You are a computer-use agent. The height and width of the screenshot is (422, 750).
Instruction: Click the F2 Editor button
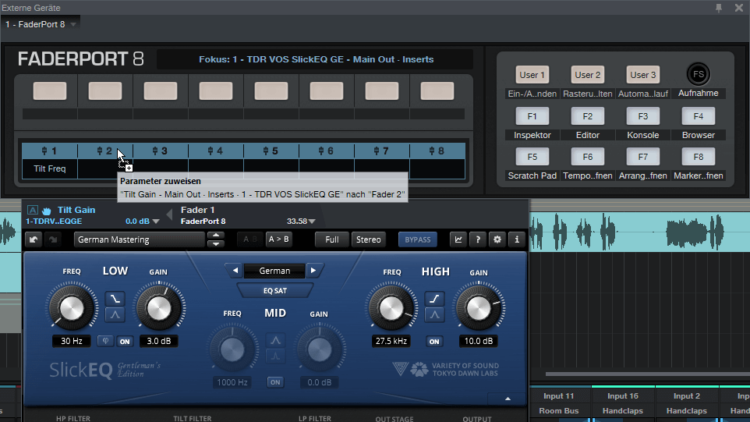(x=587, y=116)
